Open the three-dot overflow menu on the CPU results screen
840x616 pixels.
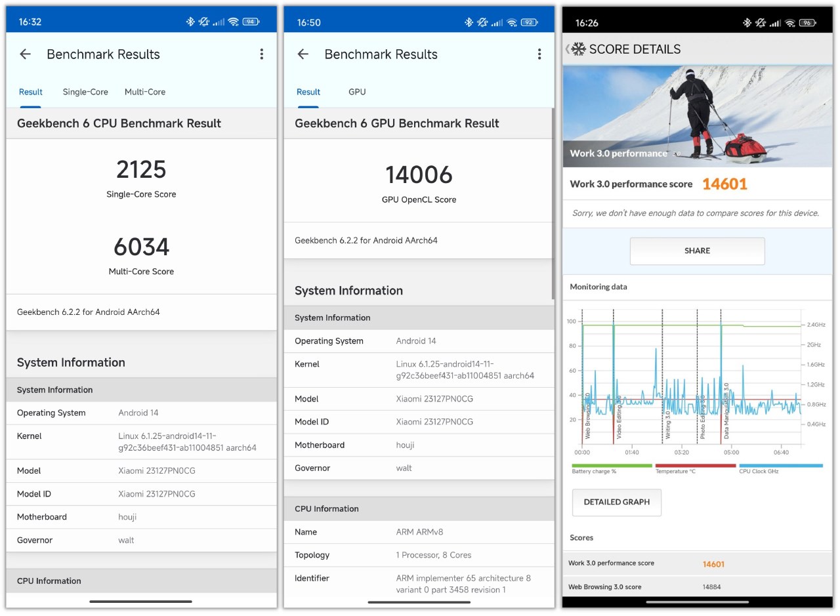[262, 54]
